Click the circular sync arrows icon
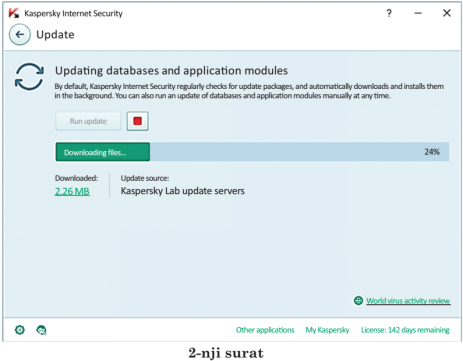Viewport: 463px width, 361px height. point(29,77)
